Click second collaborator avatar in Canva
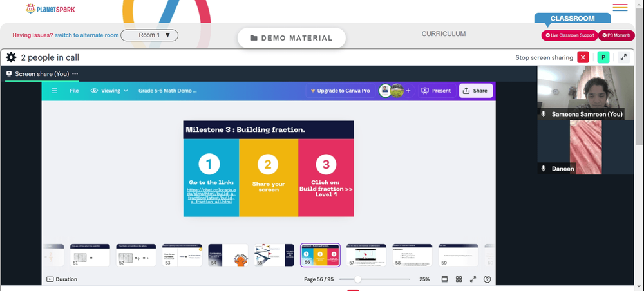644x291 pixels. coord(397,91)
